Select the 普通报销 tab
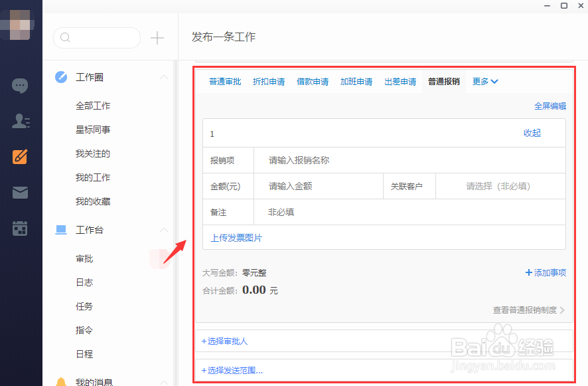588x386 pixels. pos(444,82)
